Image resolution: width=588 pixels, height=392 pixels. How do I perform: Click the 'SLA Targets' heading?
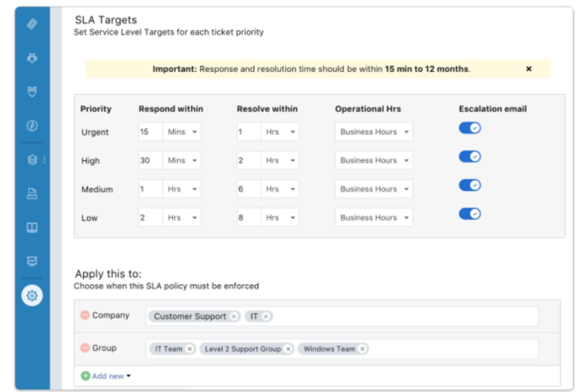(x=106, y=20)
